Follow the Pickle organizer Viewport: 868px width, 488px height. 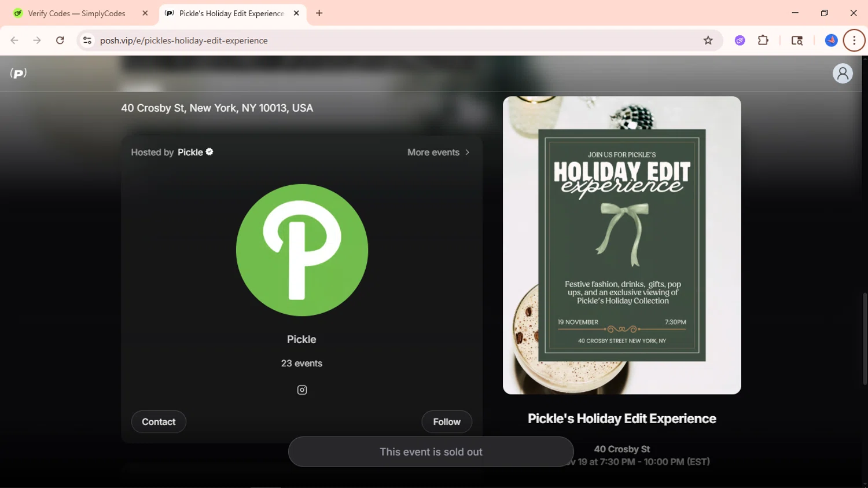coord(447,422)
